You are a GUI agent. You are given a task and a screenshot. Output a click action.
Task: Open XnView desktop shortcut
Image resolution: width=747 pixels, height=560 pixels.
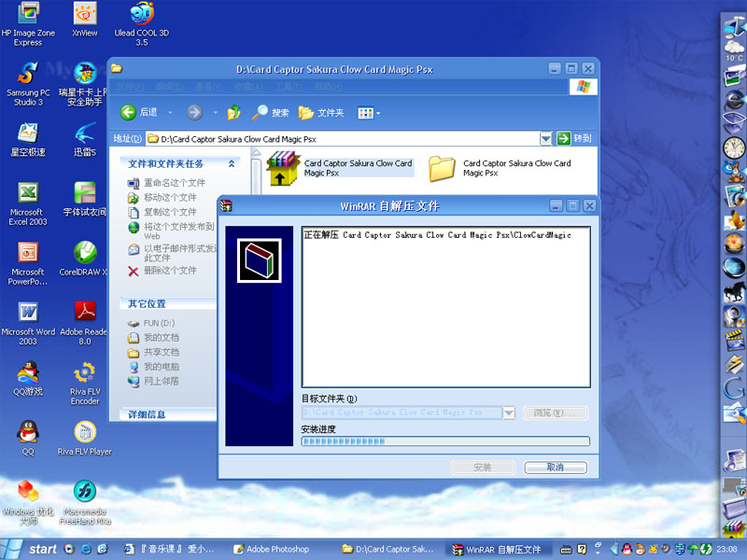click(85, 19)
